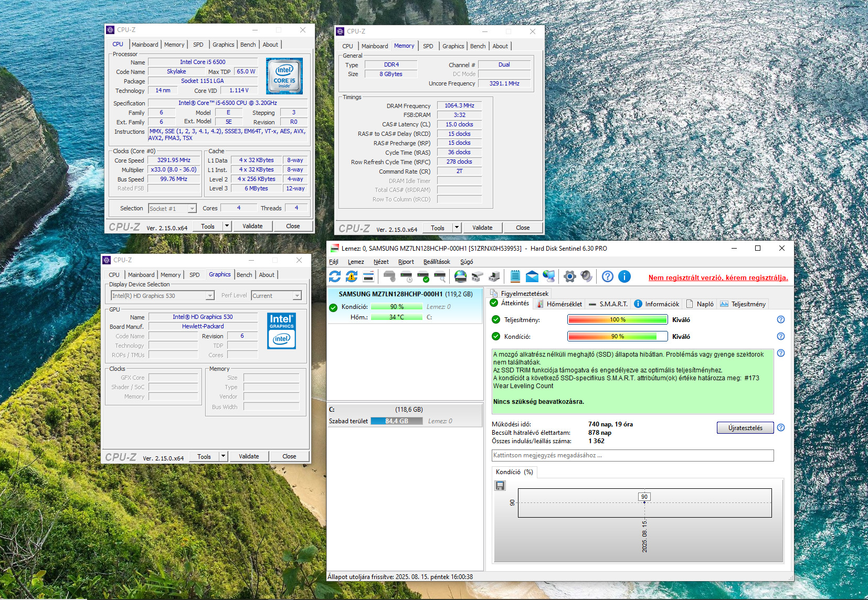This screenshot has width=868, height=600.
Task: Switch to the Hőmérséklet tab
Action: pos(559,304)
